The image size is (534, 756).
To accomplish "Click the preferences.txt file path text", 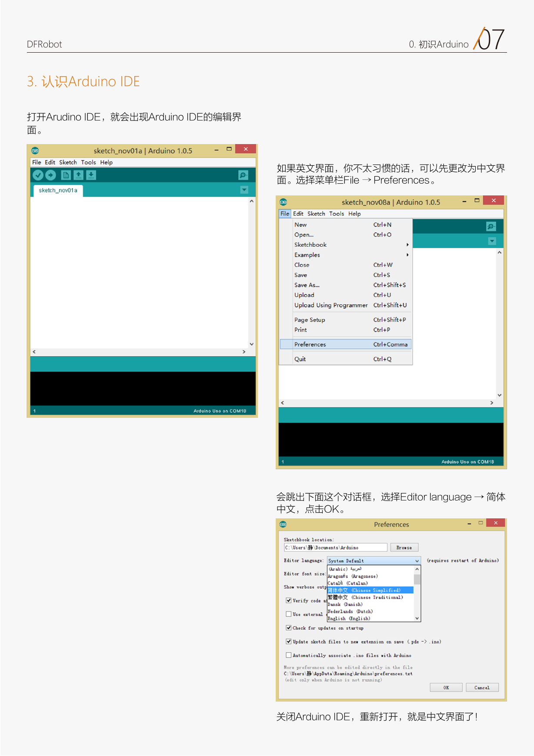I will click(348, 674).
